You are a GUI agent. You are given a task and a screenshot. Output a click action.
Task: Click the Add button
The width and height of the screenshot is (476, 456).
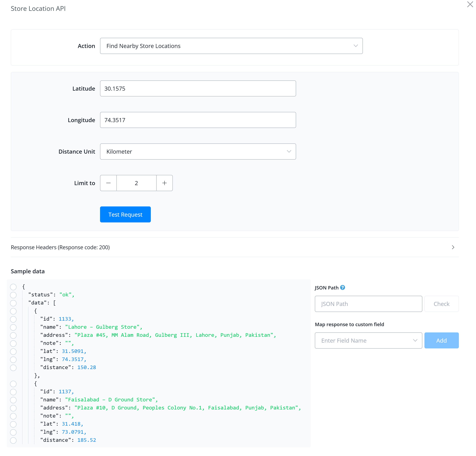pos(441,341)
